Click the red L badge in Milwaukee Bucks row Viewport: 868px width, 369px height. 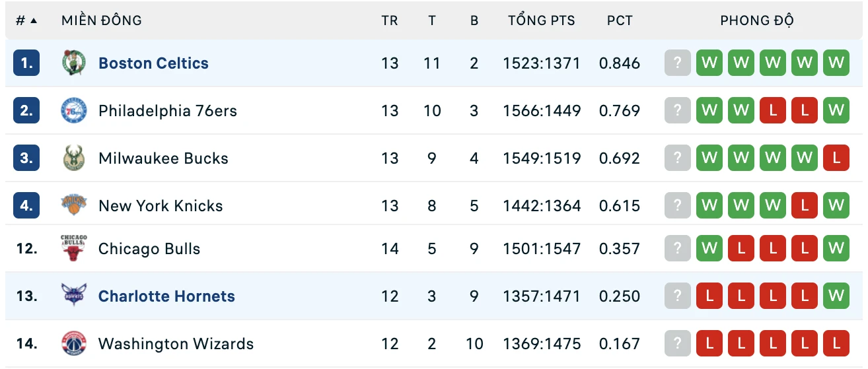click(836, 158)
